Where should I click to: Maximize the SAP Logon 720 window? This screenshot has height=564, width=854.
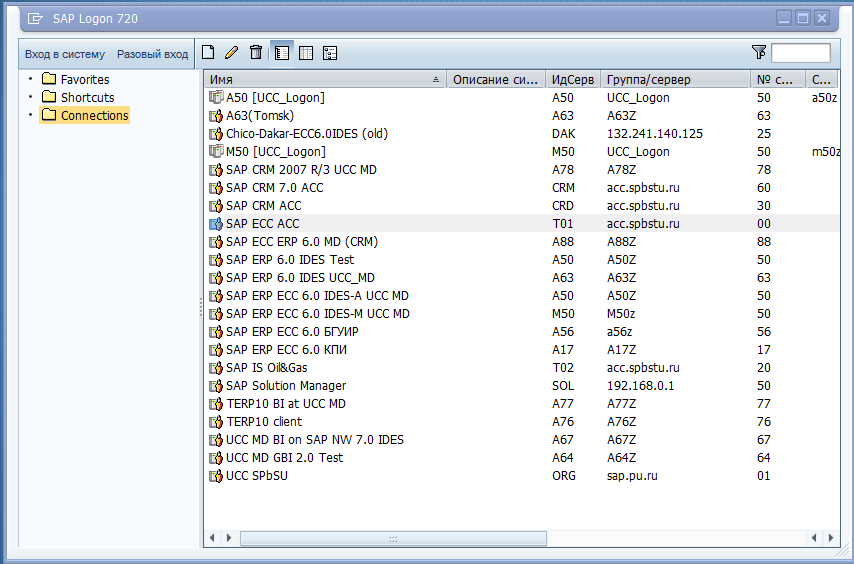pos(803,18)
